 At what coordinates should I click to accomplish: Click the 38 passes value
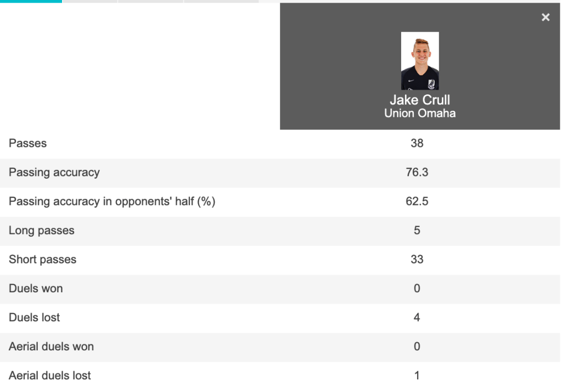click(x=417, y=144)
